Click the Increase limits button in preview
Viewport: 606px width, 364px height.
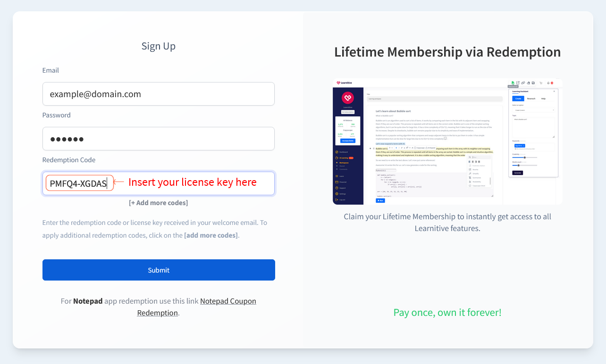348,141
